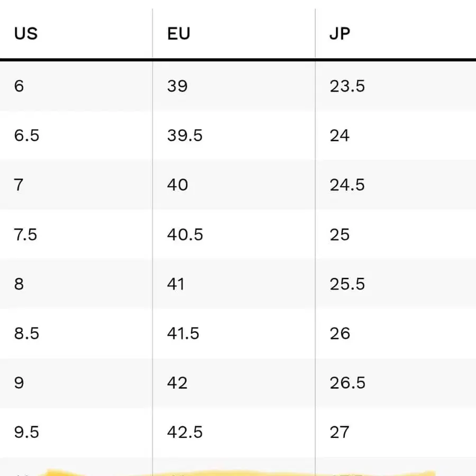This screenshot has width=476, height=476.
Task: Select the EU 40.5 size cell
Action: (x=185, y=234)
